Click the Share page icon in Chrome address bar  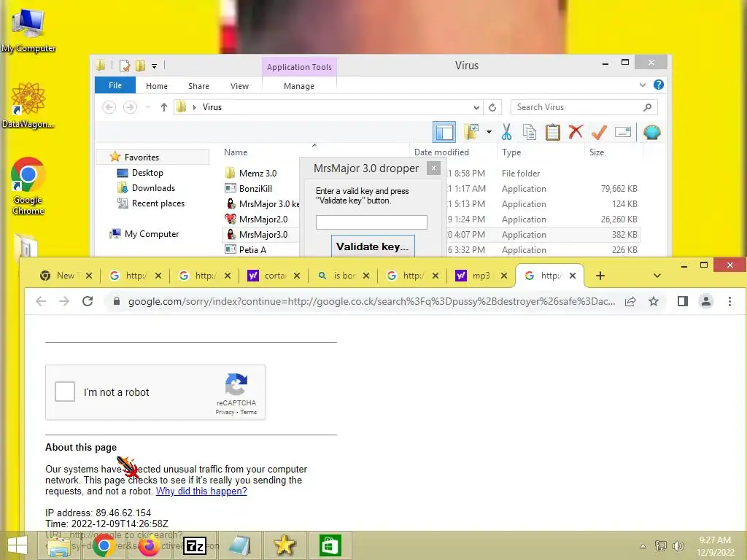[x=630, y=301]
